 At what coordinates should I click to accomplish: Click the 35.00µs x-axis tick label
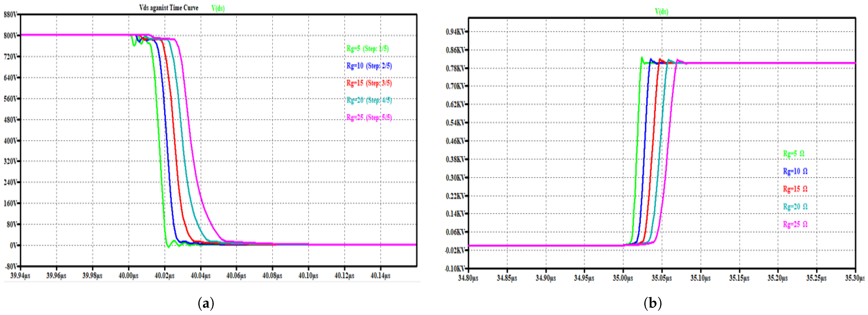point(623,278)
